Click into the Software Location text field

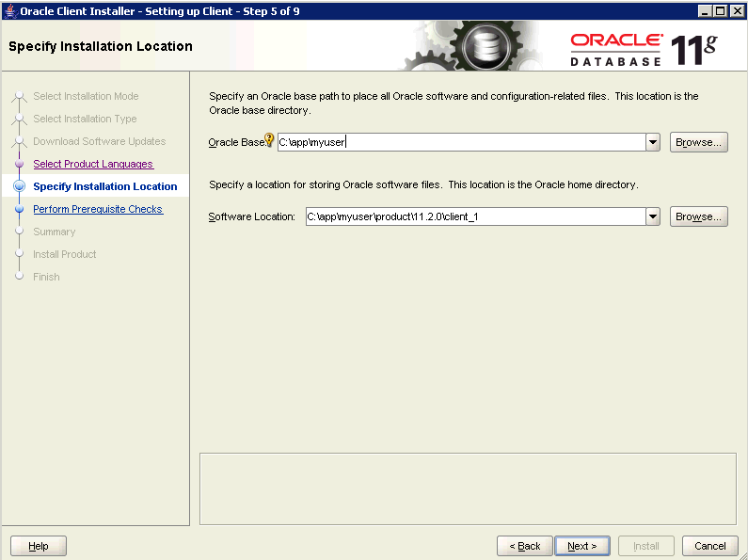tap(473, 217)
